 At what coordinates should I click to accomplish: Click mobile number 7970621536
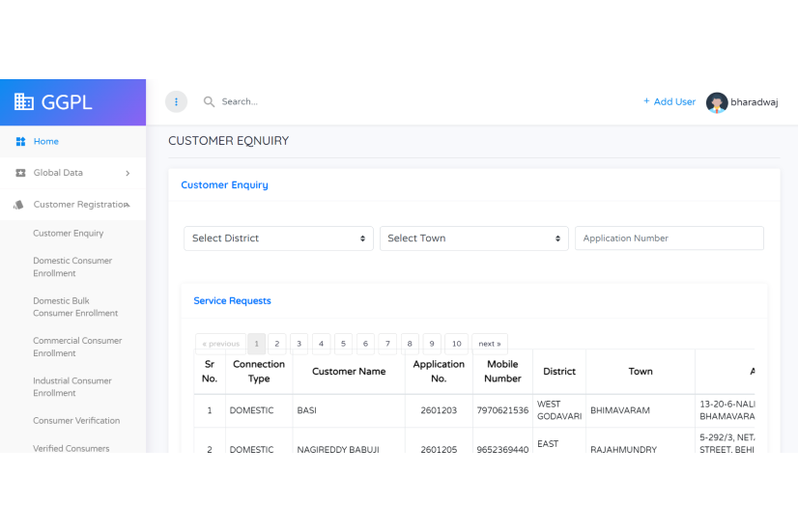click(x=502, y=410)
